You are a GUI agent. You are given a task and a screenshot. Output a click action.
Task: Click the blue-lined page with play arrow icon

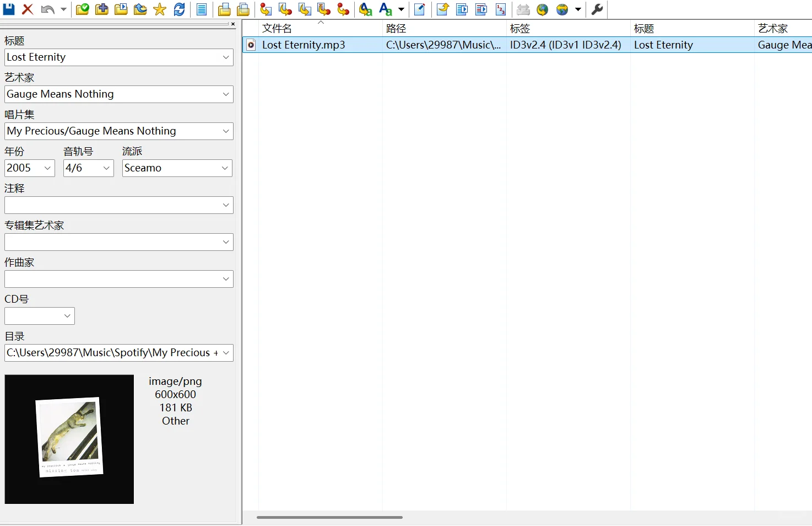(462, 9)
